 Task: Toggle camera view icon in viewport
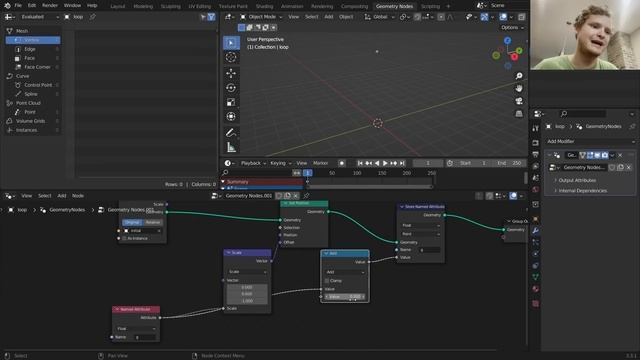[x=519, y=101]
